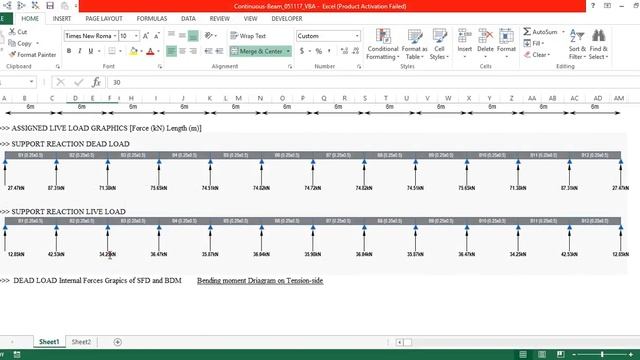This screenshot has width=640, height=360.
Task: Apply red font color with the A icon
Action: tap(150, 51)
